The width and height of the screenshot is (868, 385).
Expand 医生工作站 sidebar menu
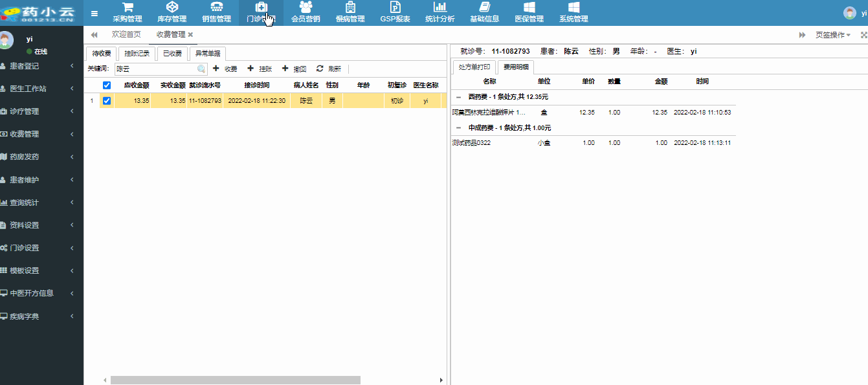[x=42, y=89]
